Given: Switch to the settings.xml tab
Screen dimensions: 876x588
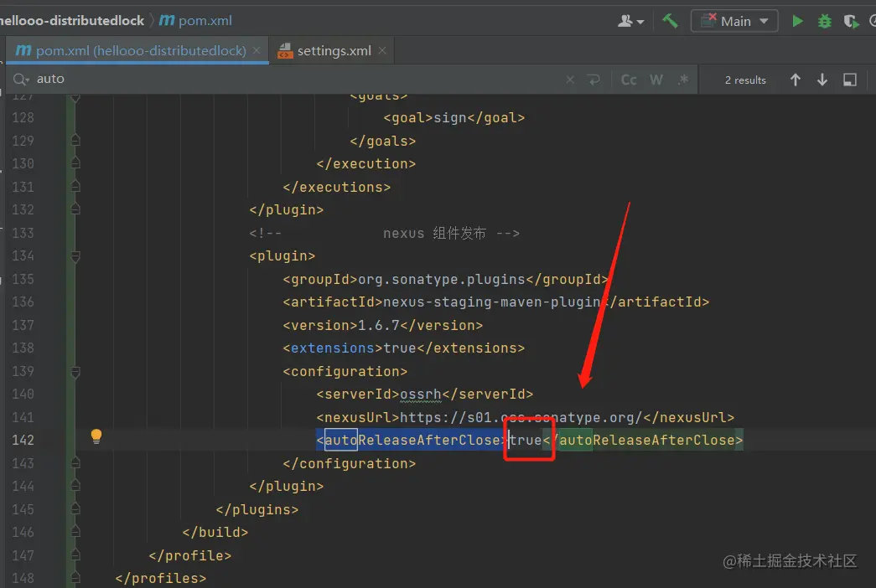Looking at the screenshot, I should (334, 51).
